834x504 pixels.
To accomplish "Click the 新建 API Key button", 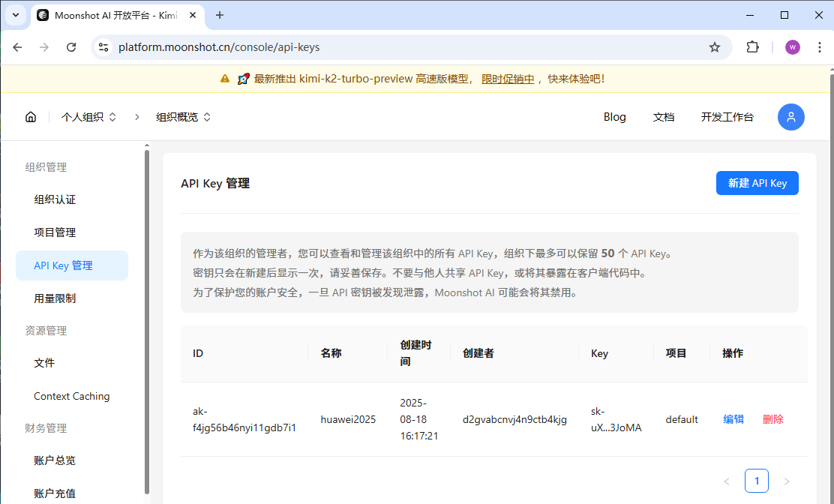I will [757, 183].
